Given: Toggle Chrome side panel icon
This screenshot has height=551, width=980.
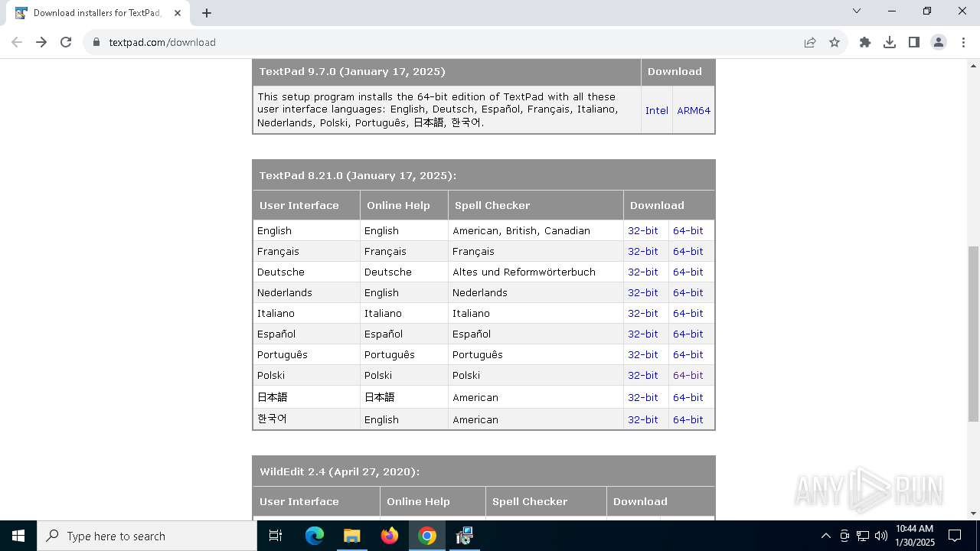Looking at the screenshot, I should [x=914, y=42].
